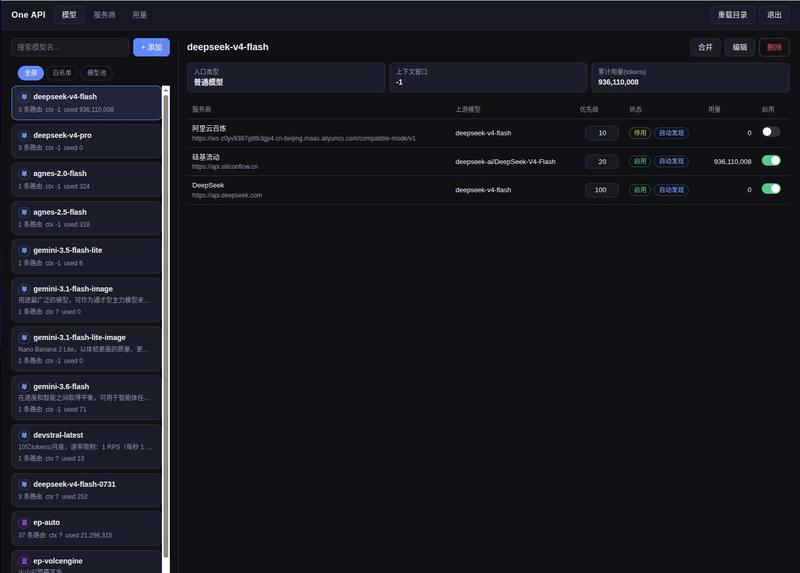Click the 入口类型 普通模型 info card

[x=286, y=78]
